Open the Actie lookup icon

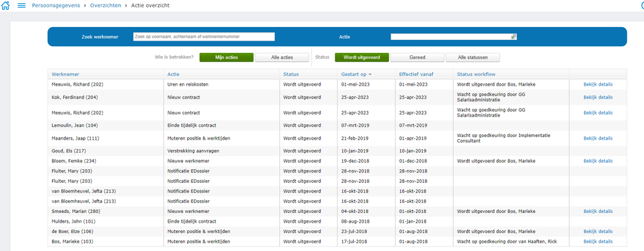pos(513,37)
